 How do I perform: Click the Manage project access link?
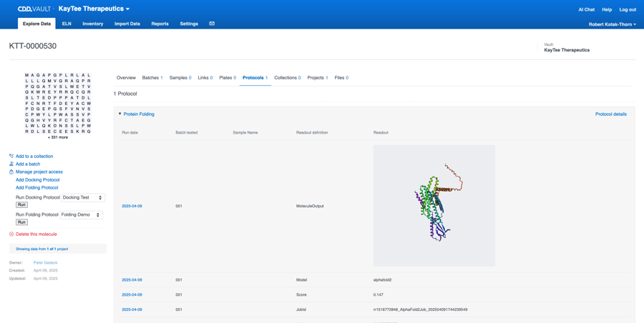click(39, 172)
